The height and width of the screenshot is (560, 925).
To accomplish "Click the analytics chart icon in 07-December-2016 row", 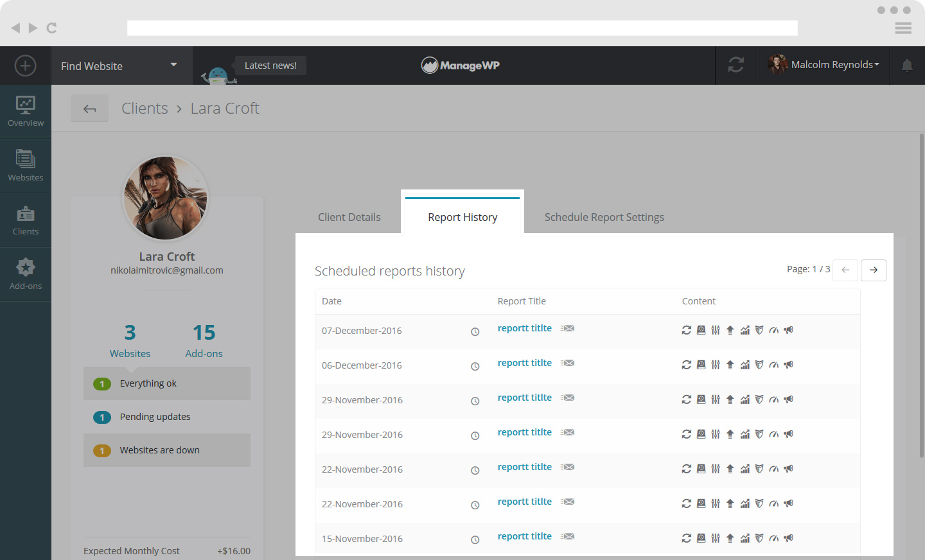I will (745, 330).
